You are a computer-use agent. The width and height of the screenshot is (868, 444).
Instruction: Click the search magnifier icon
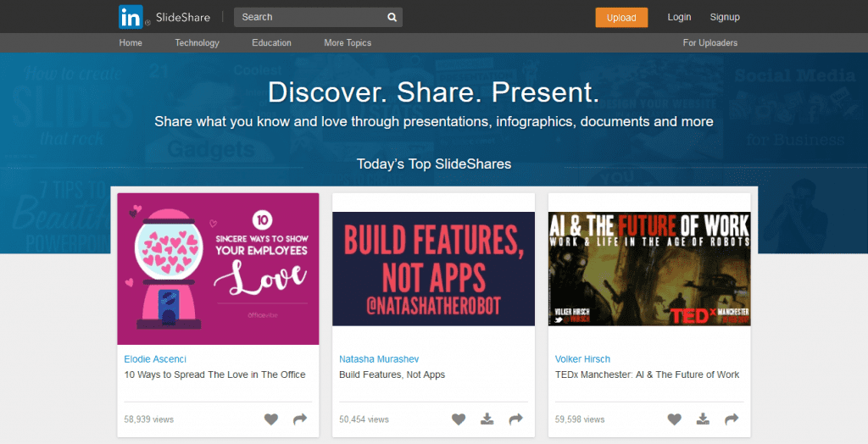(392, 17)
